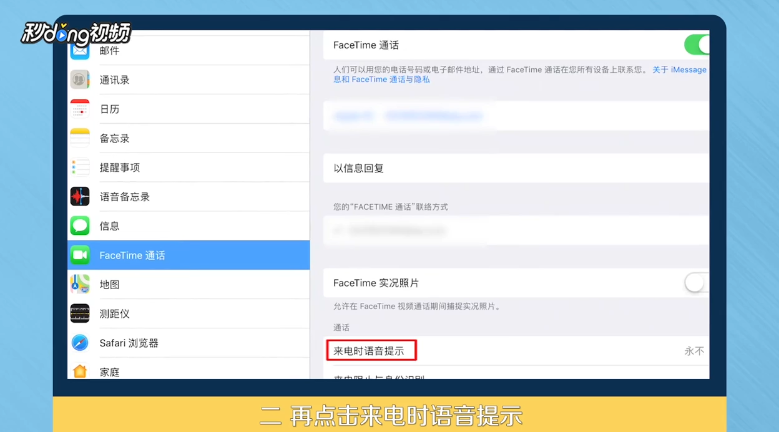Open 地图 settings row

[x=188, y=285]
